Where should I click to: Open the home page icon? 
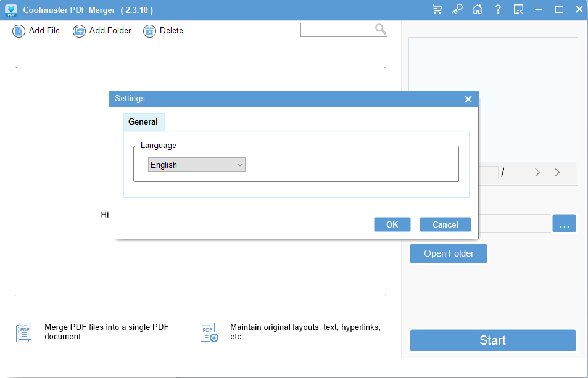[x=478, y=9]
